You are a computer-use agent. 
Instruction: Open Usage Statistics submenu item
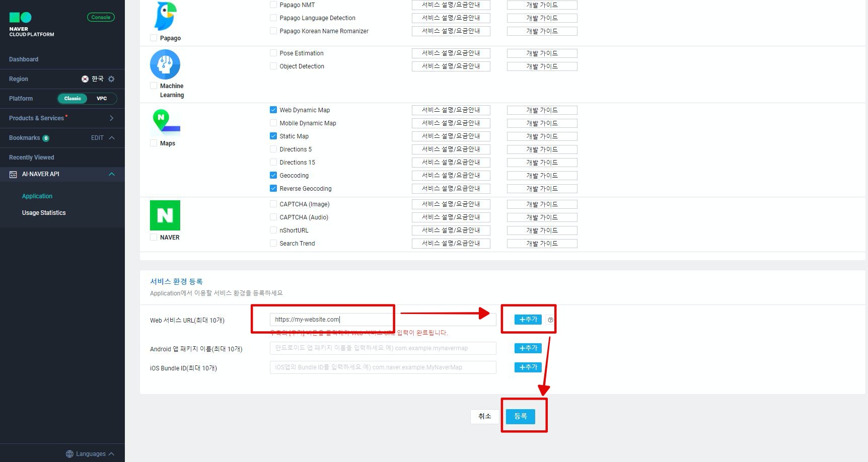click(44, 213)
